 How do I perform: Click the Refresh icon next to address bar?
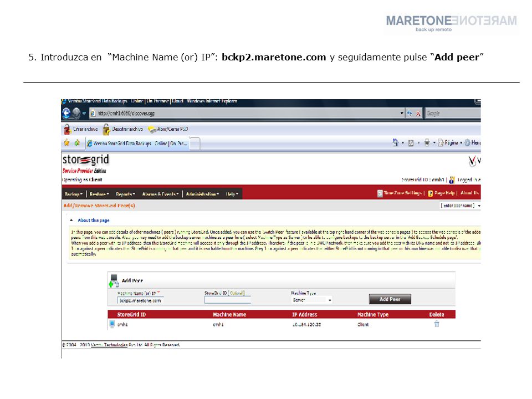pos(410,113)
